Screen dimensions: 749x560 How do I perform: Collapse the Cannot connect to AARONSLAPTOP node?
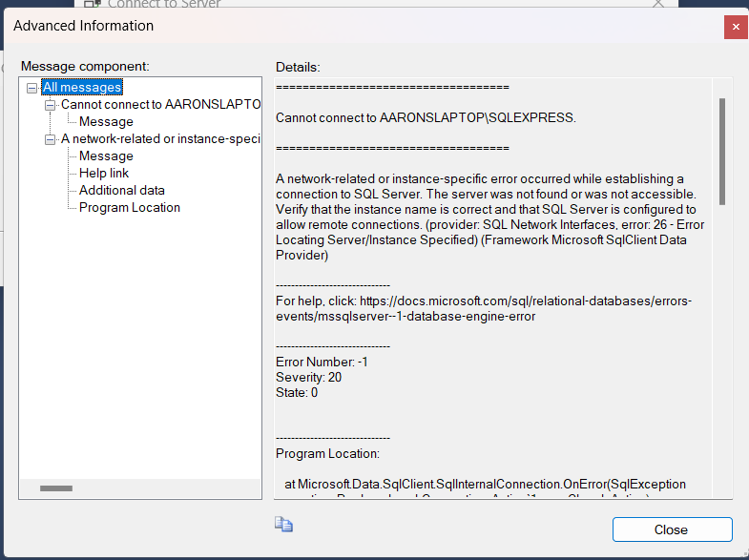51,105
